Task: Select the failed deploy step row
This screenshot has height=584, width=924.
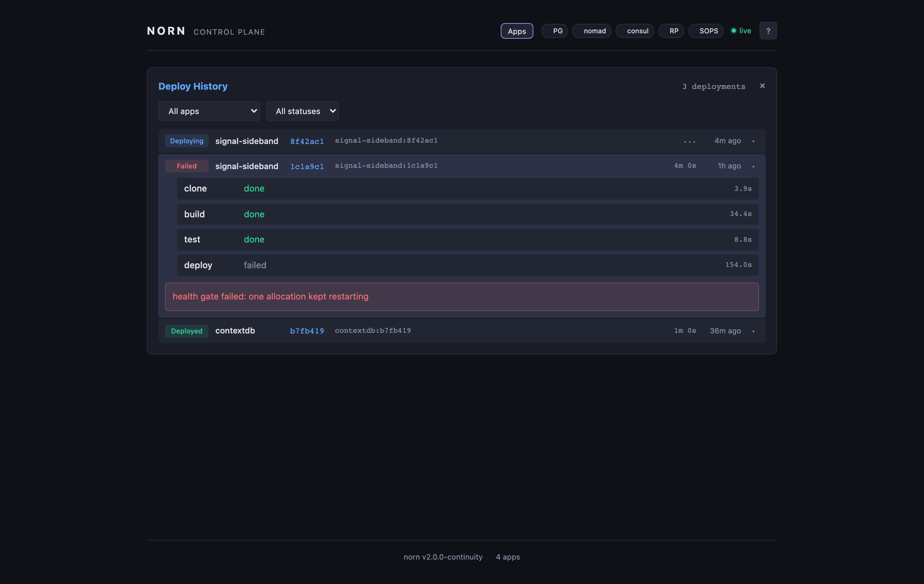Action: click(467, 265)
